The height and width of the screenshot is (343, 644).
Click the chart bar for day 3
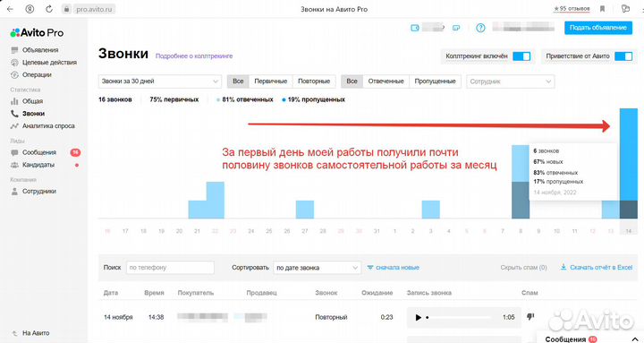pos(430,210)
